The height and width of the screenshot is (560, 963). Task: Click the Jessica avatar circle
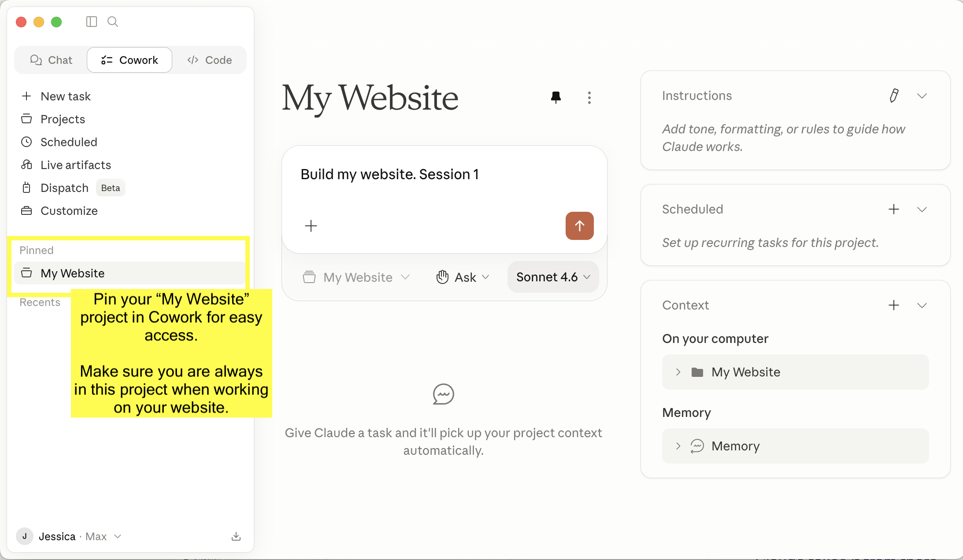pos(25,536)
